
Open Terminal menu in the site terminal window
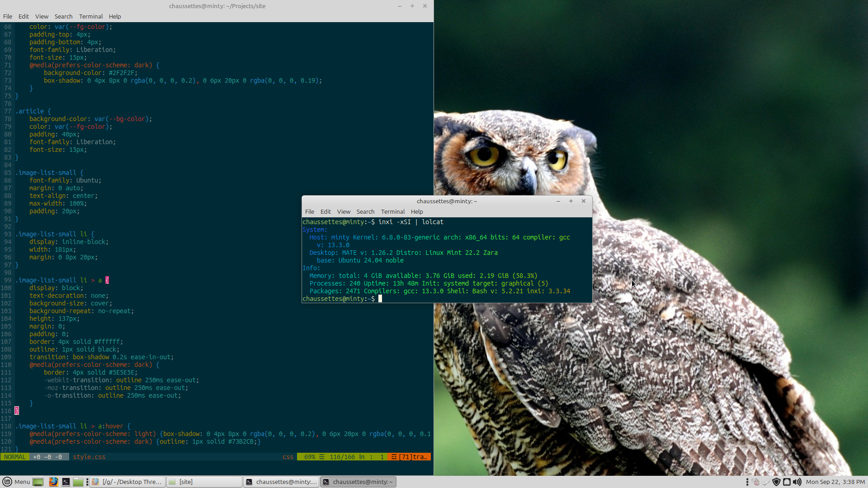click(91, 16)
